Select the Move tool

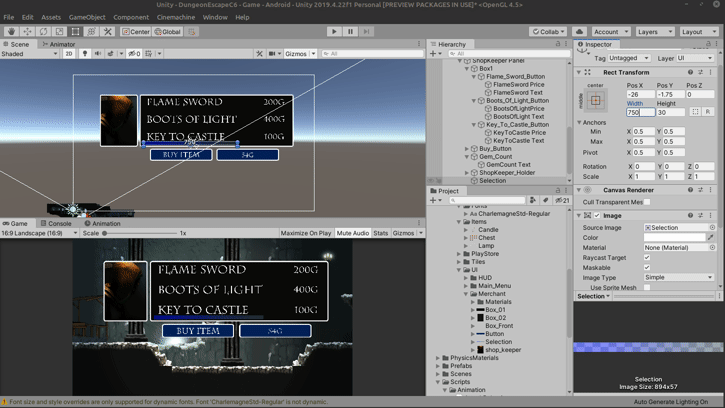27,31
